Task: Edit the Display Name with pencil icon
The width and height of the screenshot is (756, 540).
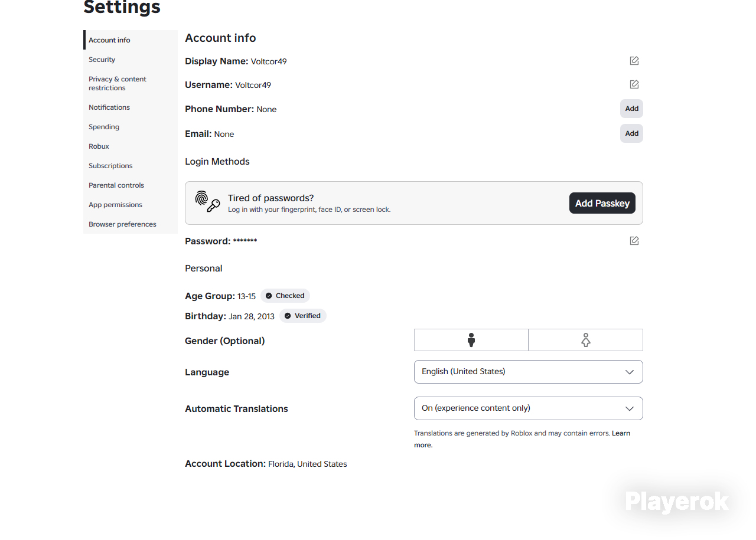Action: 634,61
